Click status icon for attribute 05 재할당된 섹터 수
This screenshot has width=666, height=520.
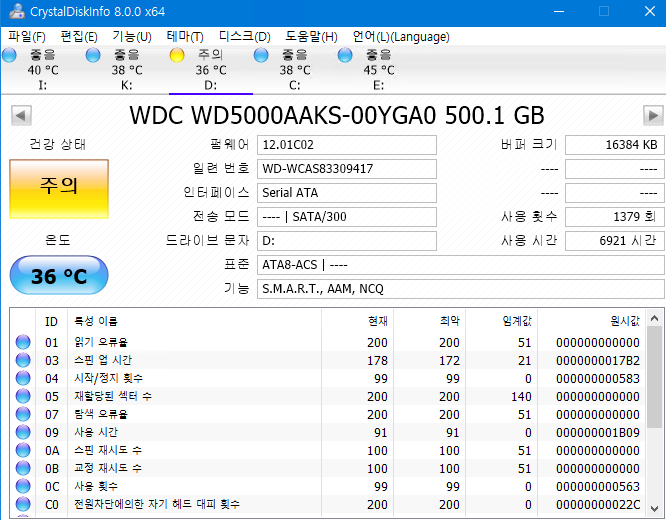pos(23,396)
